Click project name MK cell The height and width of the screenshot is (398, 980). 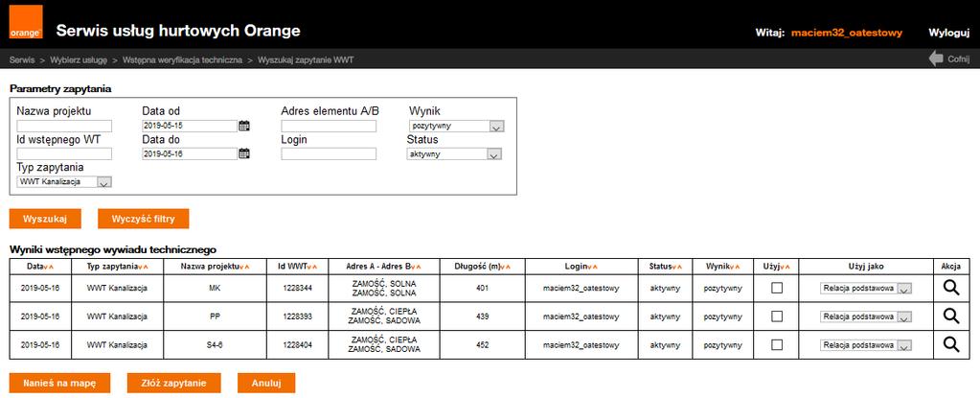[x=215, y=289]
